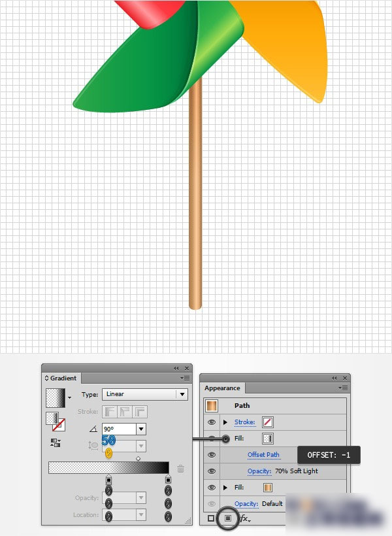Open the Offset Path effect link
Image resolution: width=392 pixels, height=536 pixels.
[263, 455]
